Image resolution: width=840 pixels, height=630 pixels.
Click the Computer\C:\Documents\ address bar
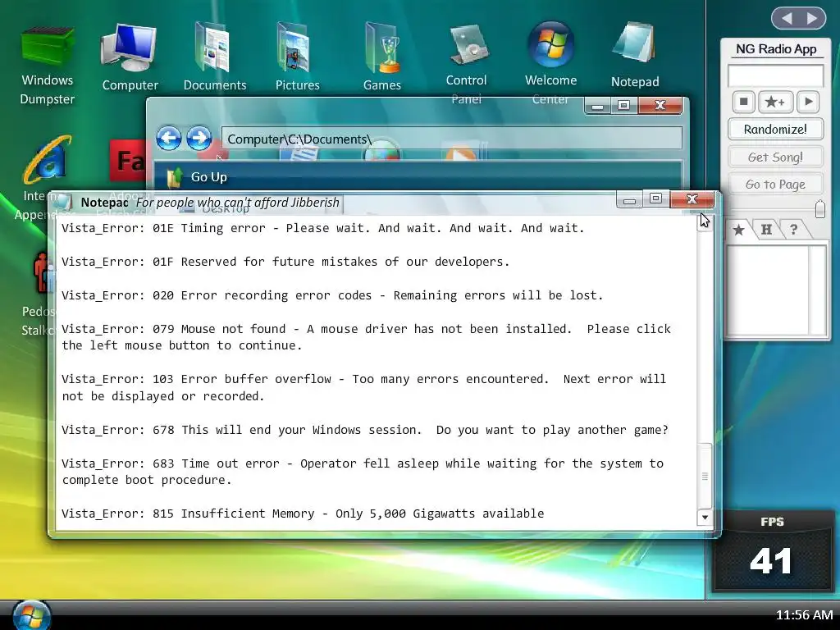pos(452,139)
